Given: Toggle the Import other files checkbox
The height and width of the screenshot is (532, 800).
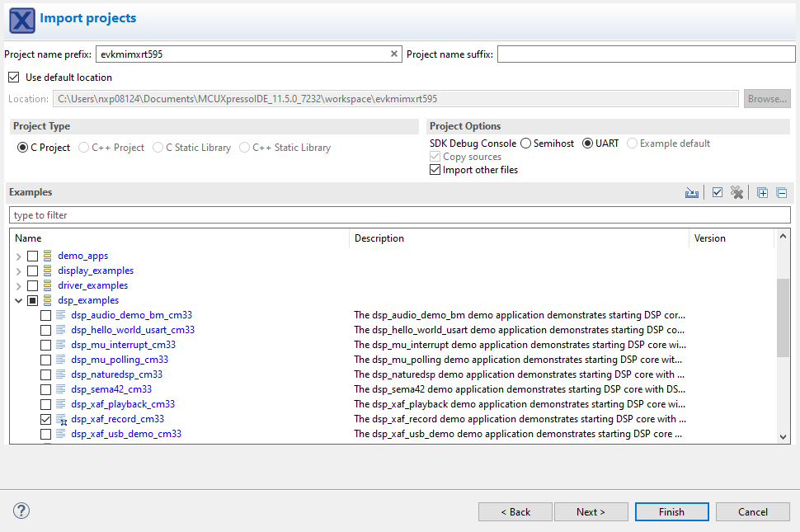Looking at the screenshot, I should coord(435,170).
